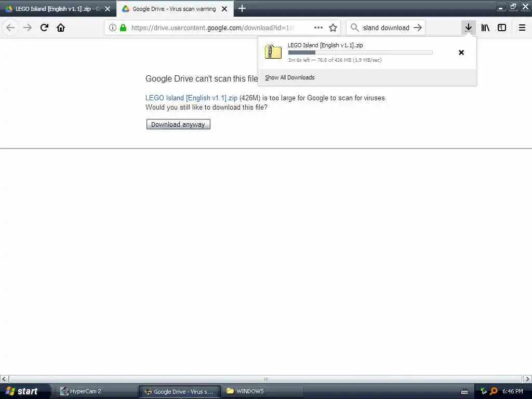532x399 pixels.
Task: Cancel the LEGO Island zip download
Action: coord(461,52)
